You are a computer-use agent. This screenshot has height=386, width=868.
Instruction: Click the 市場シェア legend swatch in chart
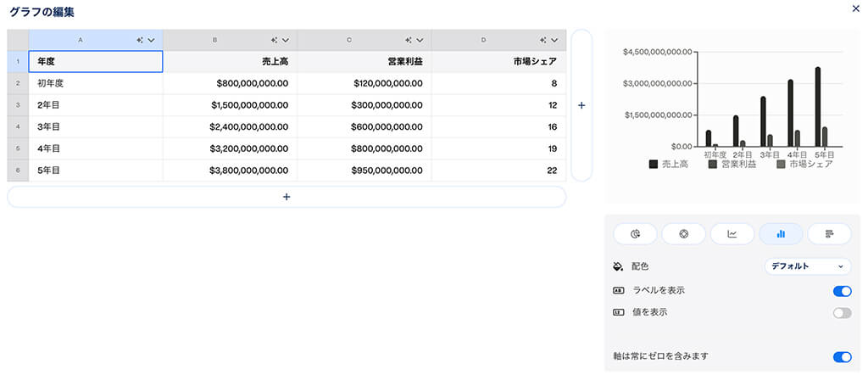coord(781,165)
